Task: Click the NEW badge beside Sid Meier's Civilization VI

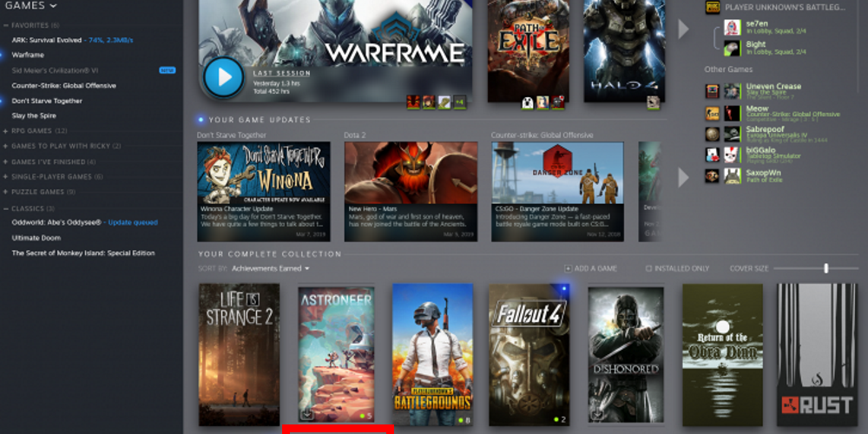Action: 168,70
